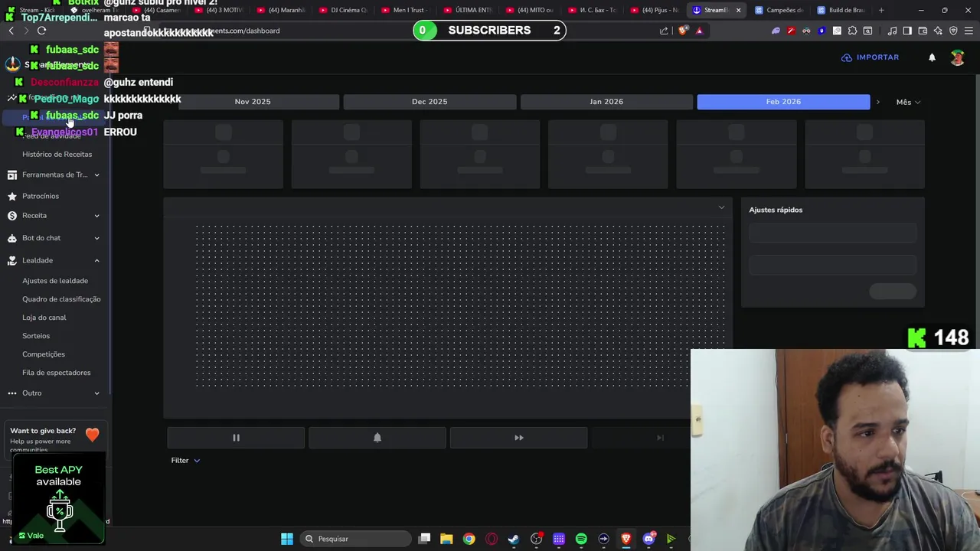Toggle the browser sidebar panel
The height and width of the screenshot is (551, 980).
tap(907, 31)
